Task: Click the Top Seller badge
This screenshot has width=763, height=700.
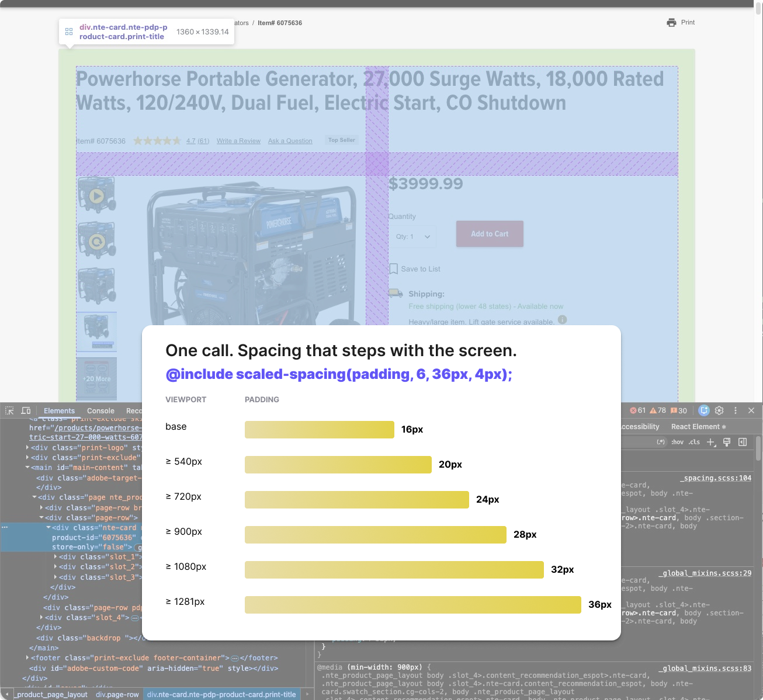Action: pos(342,140)
